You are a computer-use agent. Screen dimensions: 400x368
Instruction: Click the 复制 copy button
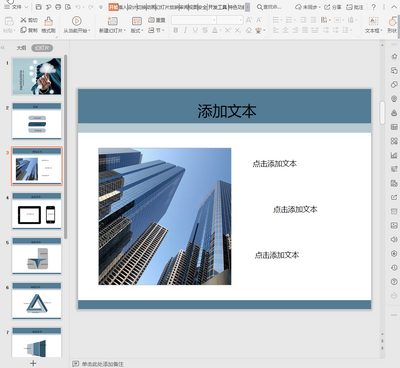point(29,30)
